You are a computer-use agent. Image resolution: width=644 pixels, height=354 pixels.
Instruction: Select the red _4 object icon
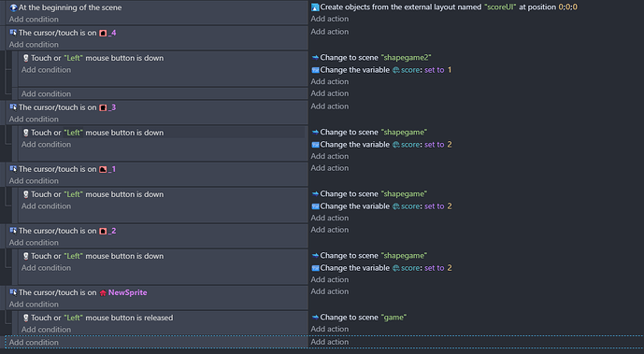click(103, 33)
